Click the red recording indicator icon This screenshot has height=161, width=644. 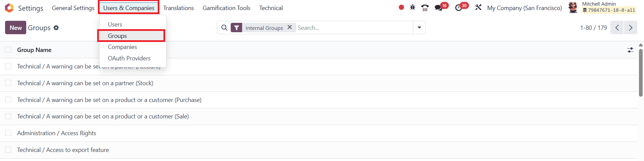(401, 7)
